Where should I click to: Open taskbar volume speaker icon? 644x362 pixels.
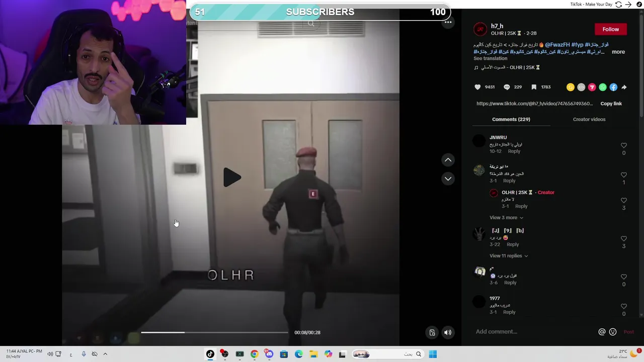[x=50, y=354]
